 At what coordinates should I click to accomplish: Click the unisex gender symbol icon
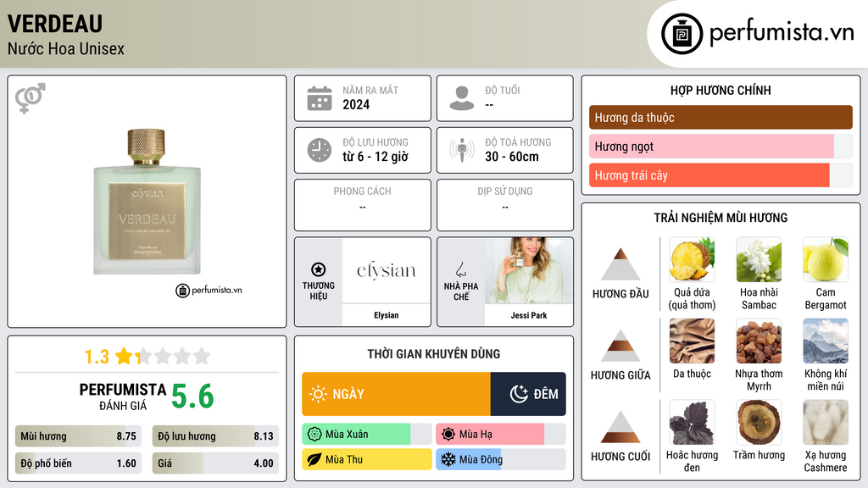click(31, 98)
